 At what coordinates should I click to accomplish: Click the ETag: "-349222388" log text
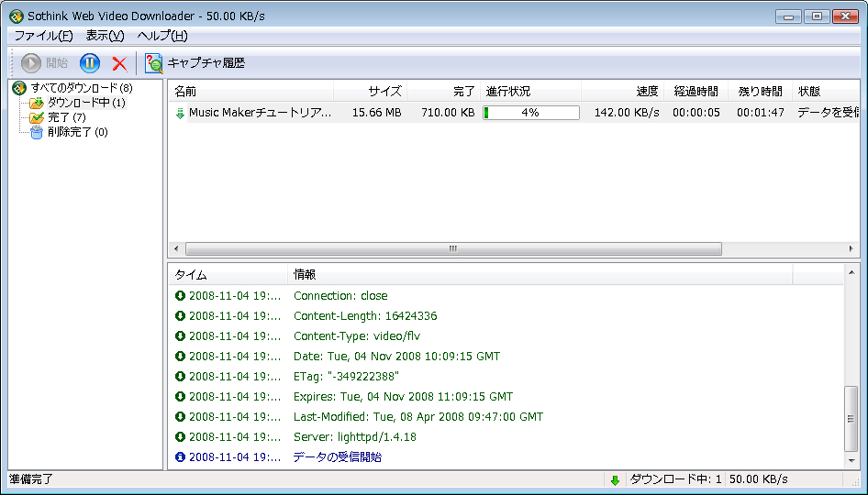[x=346, y=377]
